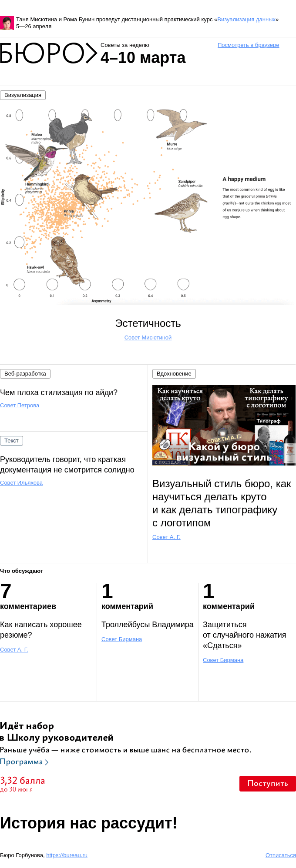Click the A happy medium caption
Screen dimensions: 296x868
coord(244,179)
